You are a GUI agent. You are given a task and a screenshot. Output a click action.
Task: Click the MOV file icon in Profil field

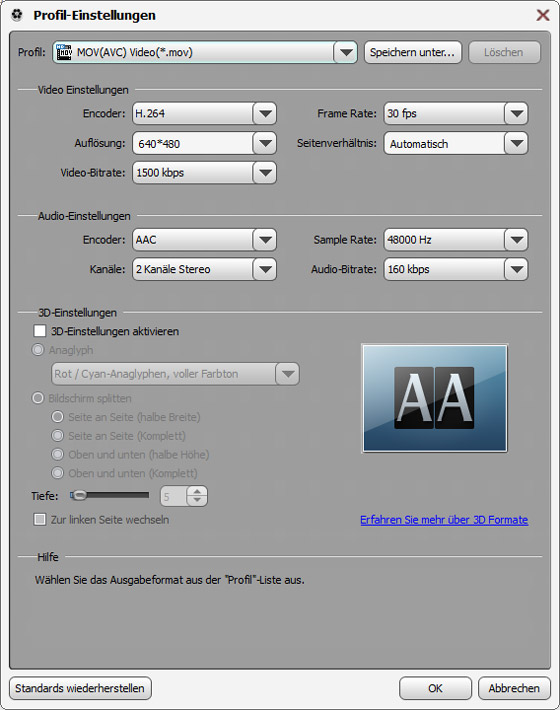click(x=64, y=53)
